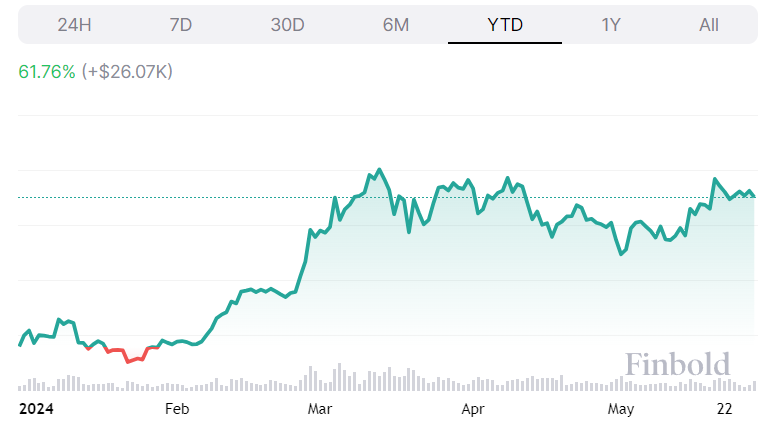The width and height of the screenshot is (771, 430).
Task: Show the 6M time range
Action: click(396, 25)
